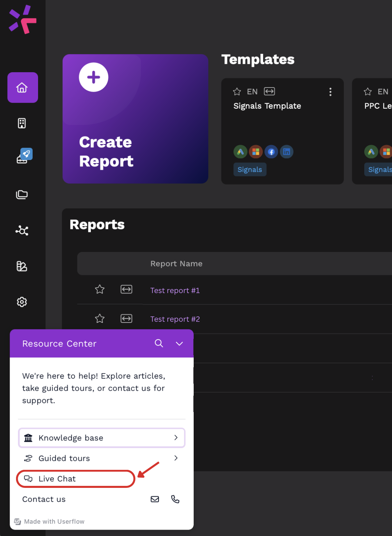Click the Templates heading
Image resolution: width=392 pixels, height=536 pixels.
pyautogui.click(x=258, y=59)
